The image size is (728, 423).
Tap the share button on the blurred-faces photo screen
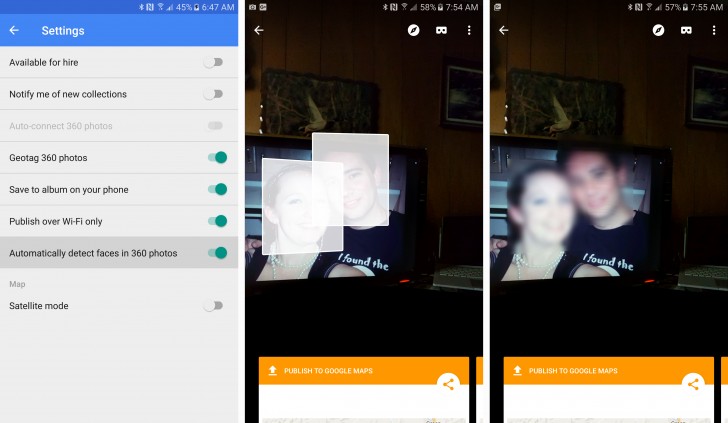pos(692,384)
